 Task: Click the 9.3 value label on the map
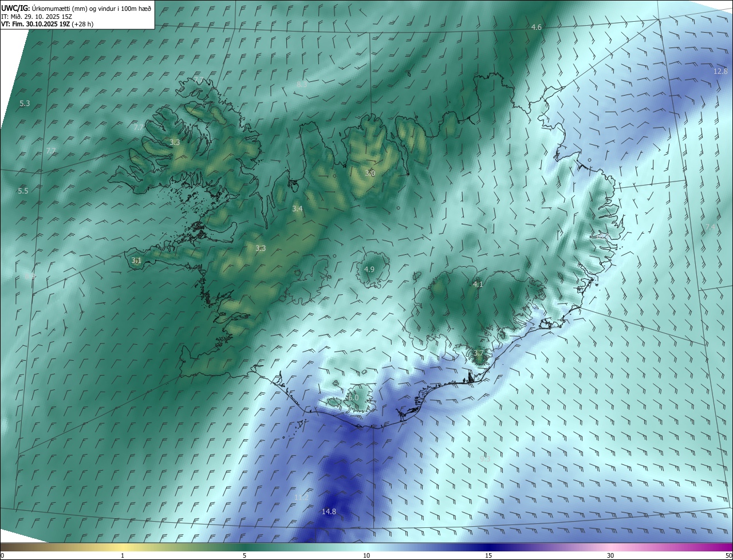pyautogui.click(x=485, y=459)
